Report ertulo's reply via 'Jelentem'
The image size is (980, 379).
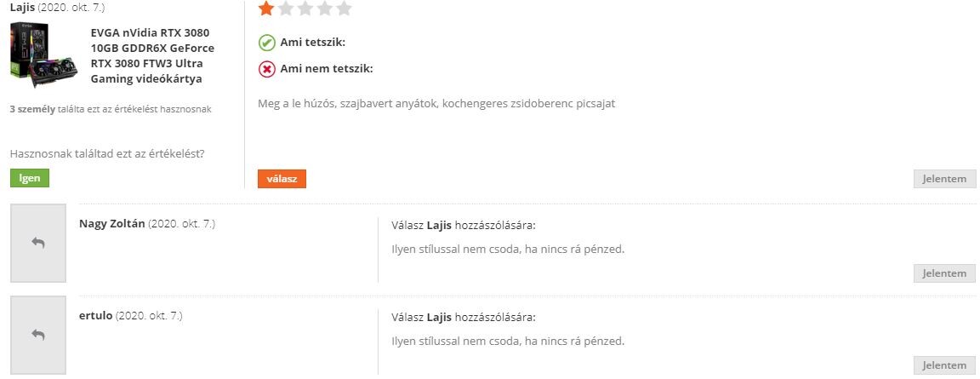tap(944, 365)
